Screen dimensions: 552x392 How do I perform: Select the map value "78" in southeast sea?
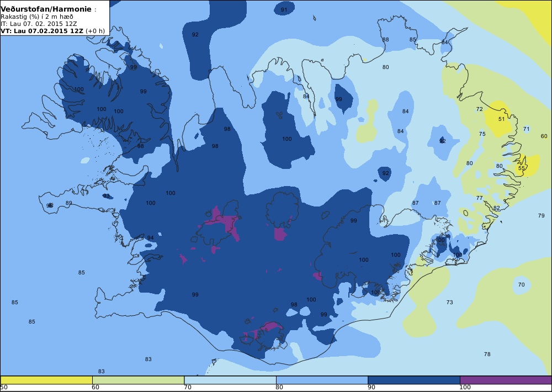tap(487, 354)
